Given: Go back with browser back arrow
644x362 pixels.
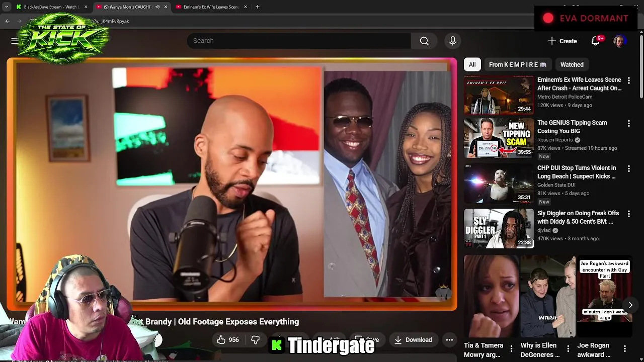Looking at the screenshot, I should point(8,21).
